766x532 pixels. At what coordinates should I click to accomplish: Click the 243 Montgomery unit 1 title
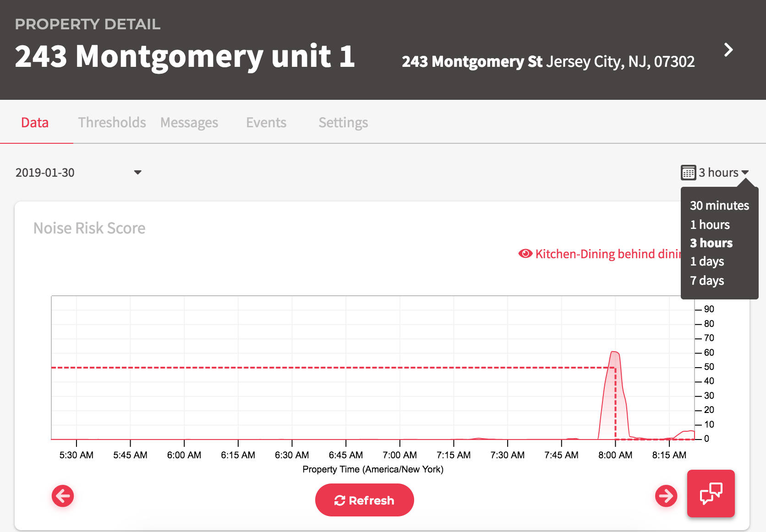(x=185, y=57)
